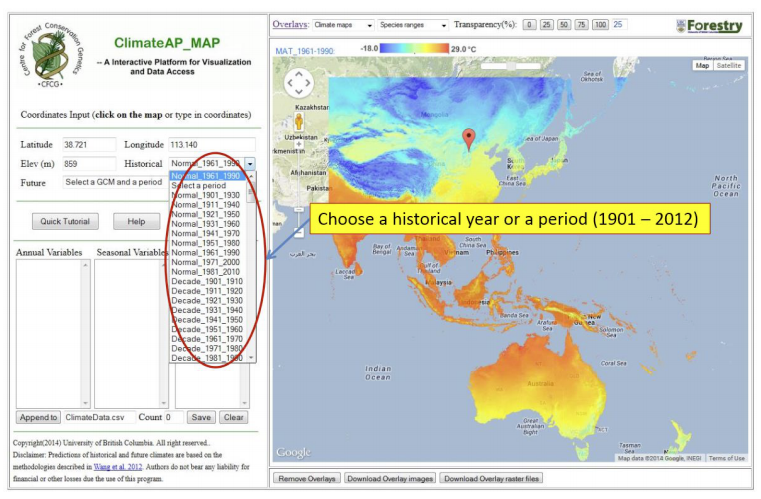Choose the 'Select a period' entry
The width and height of the screenshot is (761, 499).
(199, 185)
